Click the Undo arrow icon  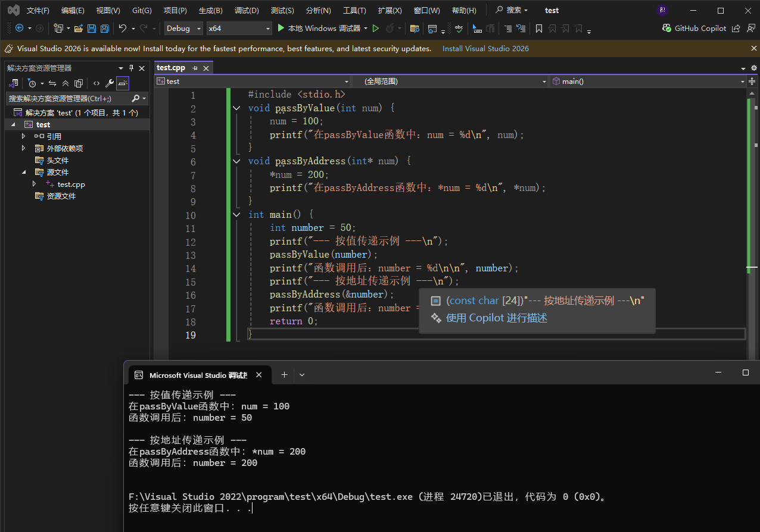[x=123, y=28]
